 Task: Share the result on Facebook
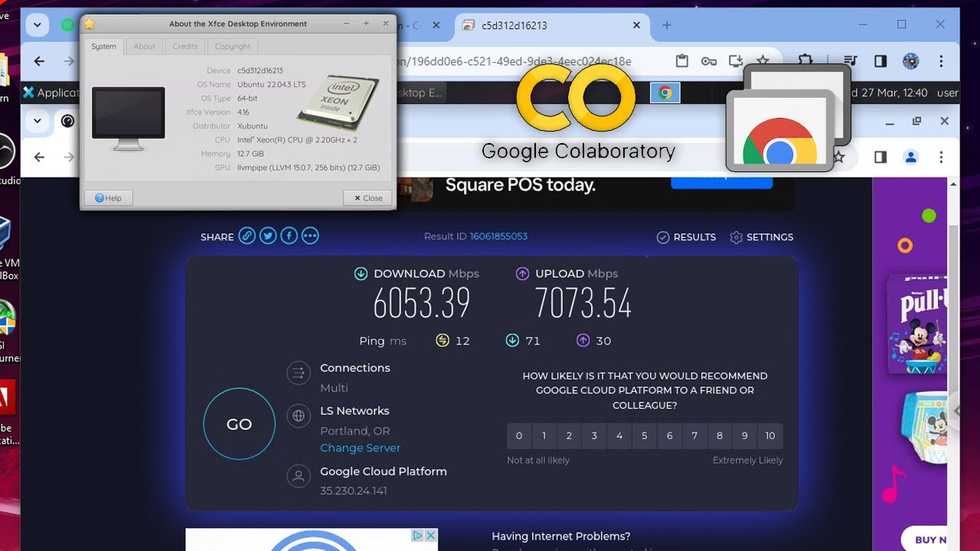tap(289, 236)
